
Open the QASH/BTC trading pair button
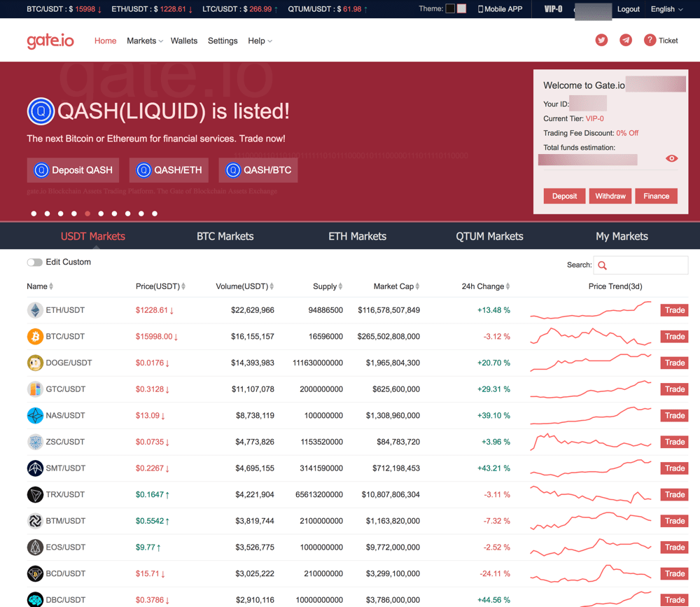point(258,170)
